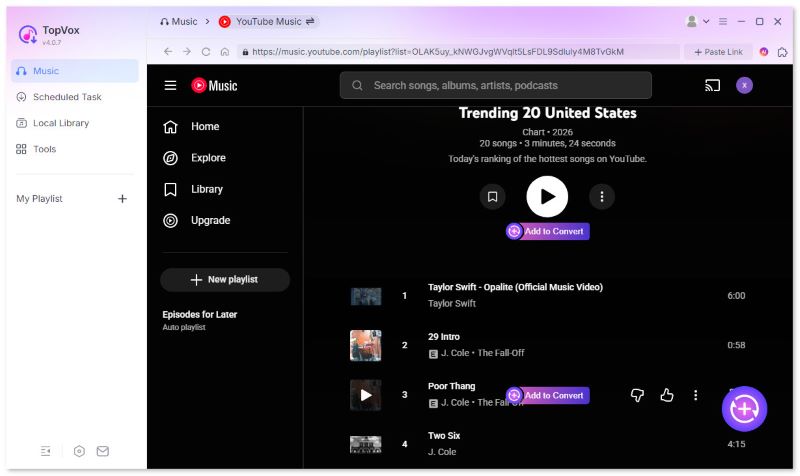Select the Two Six song title
The width and height of the screenshot is (800, 476).
[444, 436]
